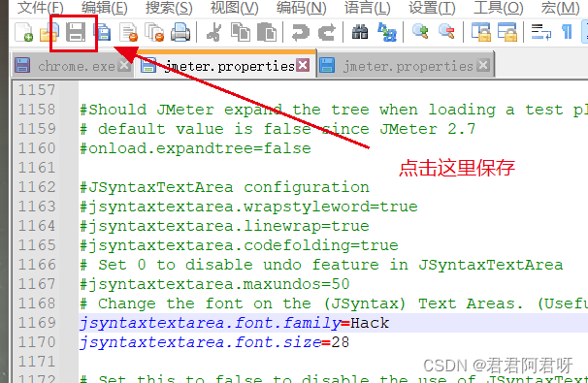588x383 pixels.
Task: Redo the edit via toolbar arrow
Action: point(327,32)
